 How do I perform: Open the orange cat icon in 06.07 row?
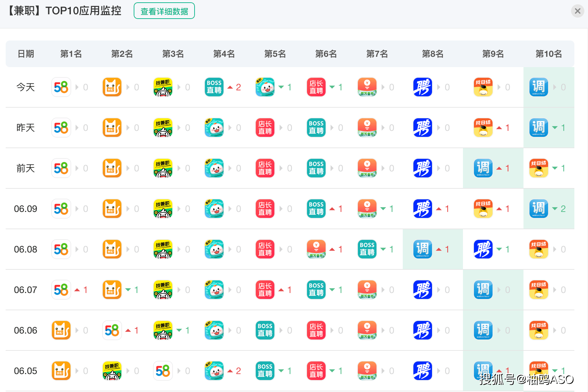click(x=112, y=290)
